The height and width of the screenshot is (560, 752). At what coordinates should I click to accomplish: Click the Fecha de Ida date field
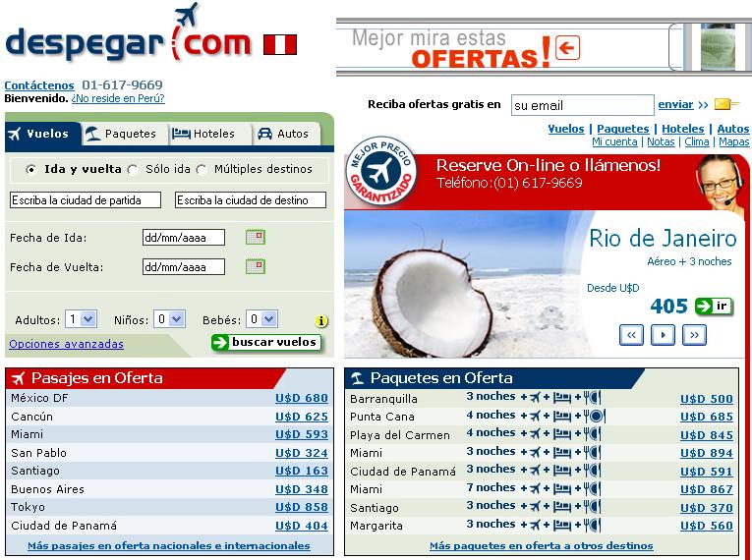click(184, 238)
